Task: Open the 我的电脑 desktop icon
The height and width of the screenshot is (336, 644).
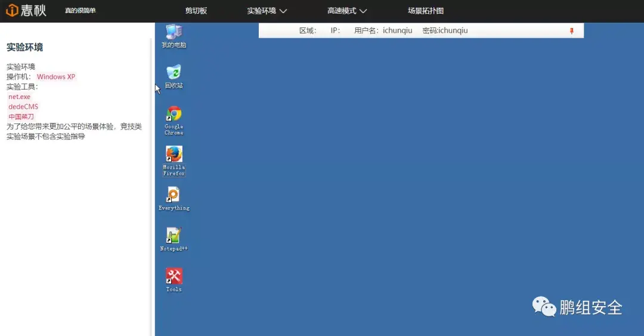Action: pos(174,36)
